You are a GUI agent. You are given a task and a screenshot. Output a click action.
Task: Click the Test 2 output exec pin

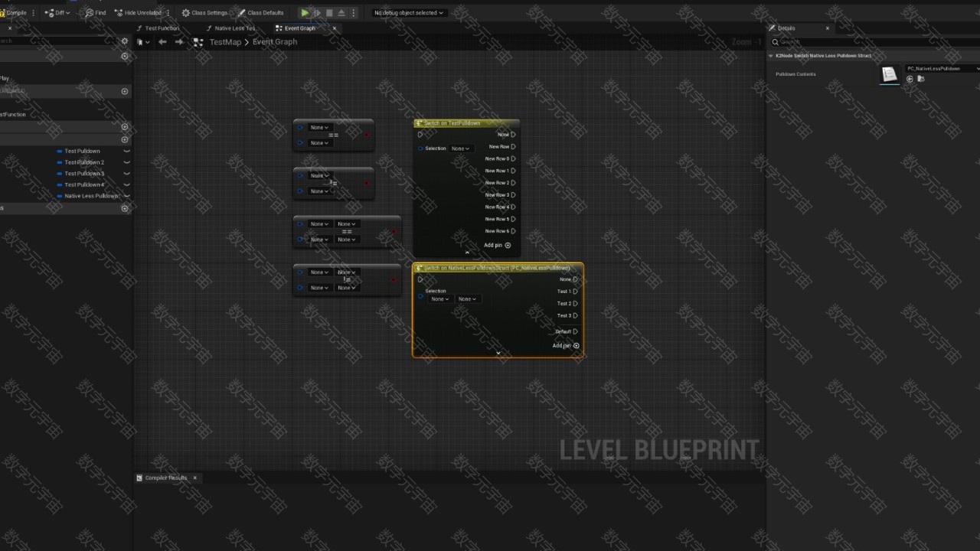[x=576, y=304]
